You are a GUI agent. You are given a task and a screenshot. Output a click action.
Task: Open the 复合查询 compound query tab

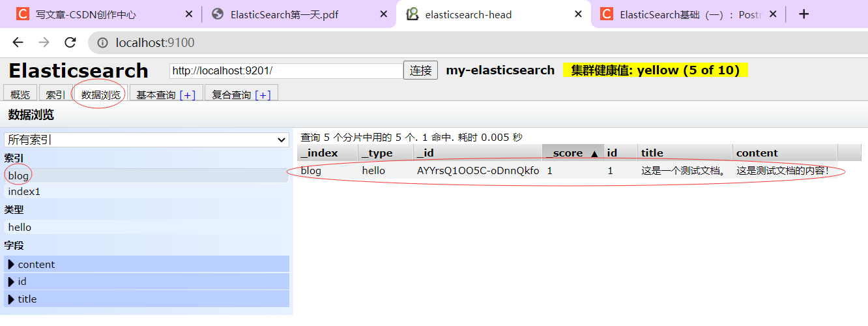tap(231, 95)
